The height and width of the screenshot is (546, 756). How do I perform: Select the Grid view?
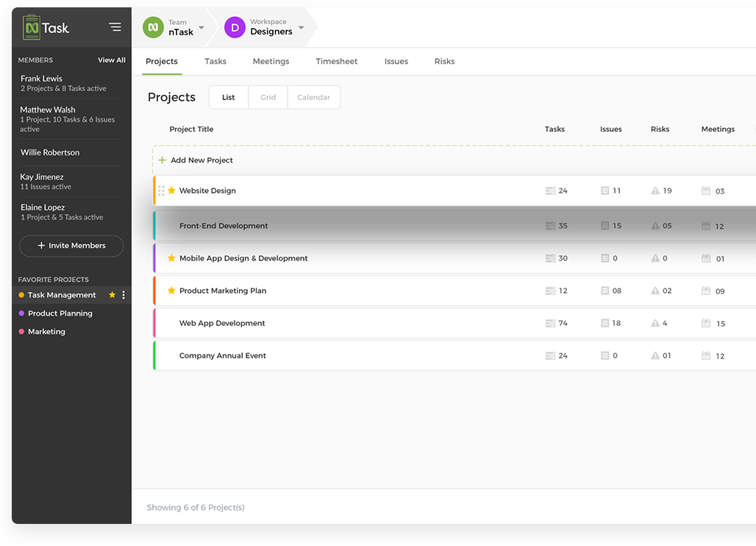268,97
